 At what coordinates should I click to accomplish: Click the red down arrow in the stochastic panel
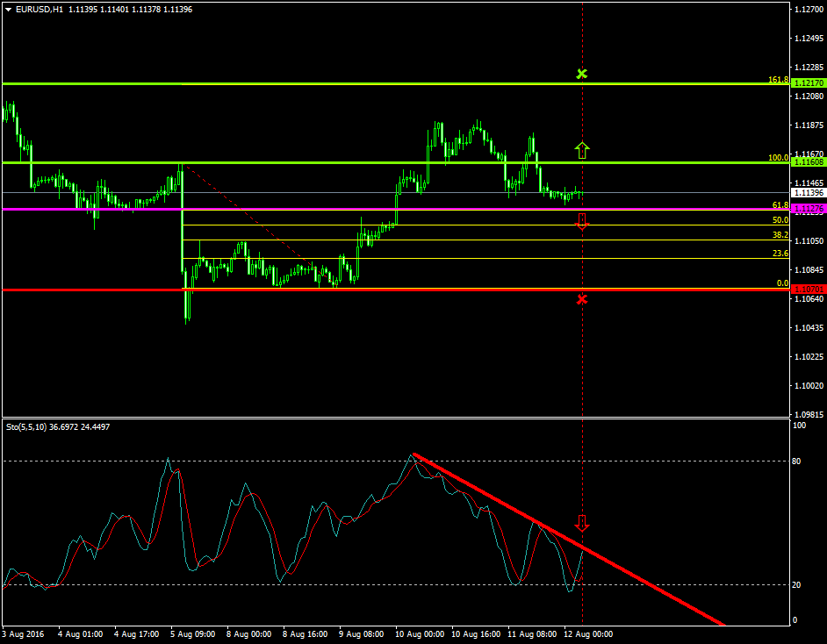(582, 523)
